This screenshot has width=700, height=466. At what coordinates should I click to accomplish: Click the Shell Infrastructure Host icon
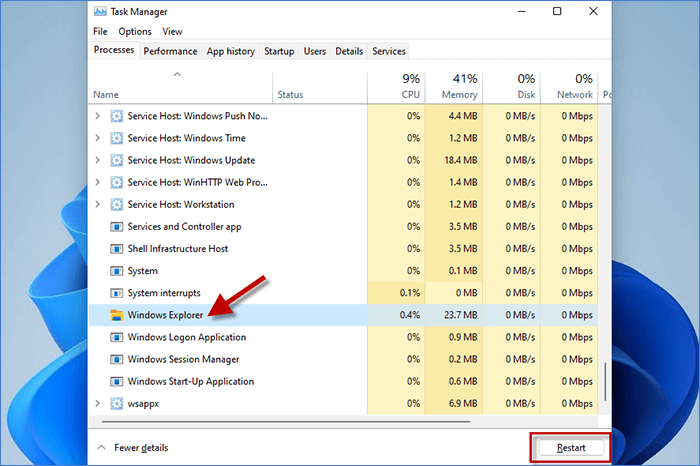point(117,249)
